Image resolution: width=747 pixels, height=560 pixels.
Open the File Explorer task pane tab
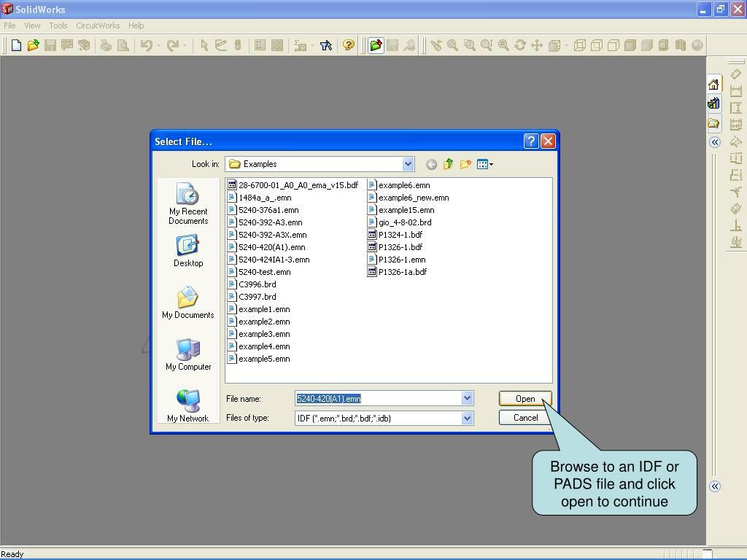point(713,123)
